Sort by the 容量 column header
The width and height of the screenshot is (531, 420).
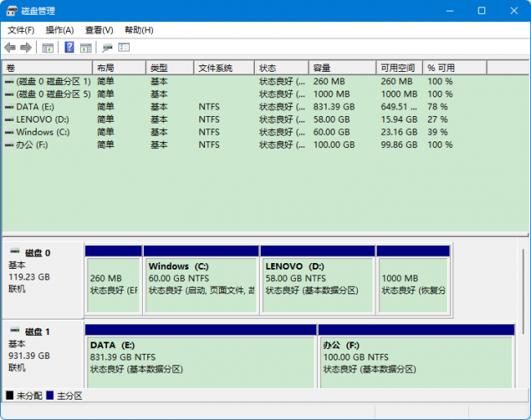coord(342,68)
